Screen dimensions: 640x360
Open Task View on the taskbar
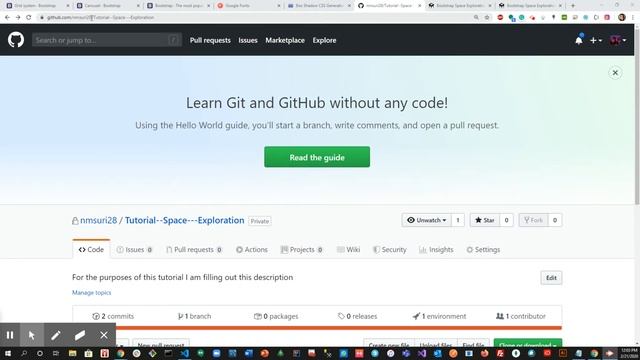click(x=56, y=353)
